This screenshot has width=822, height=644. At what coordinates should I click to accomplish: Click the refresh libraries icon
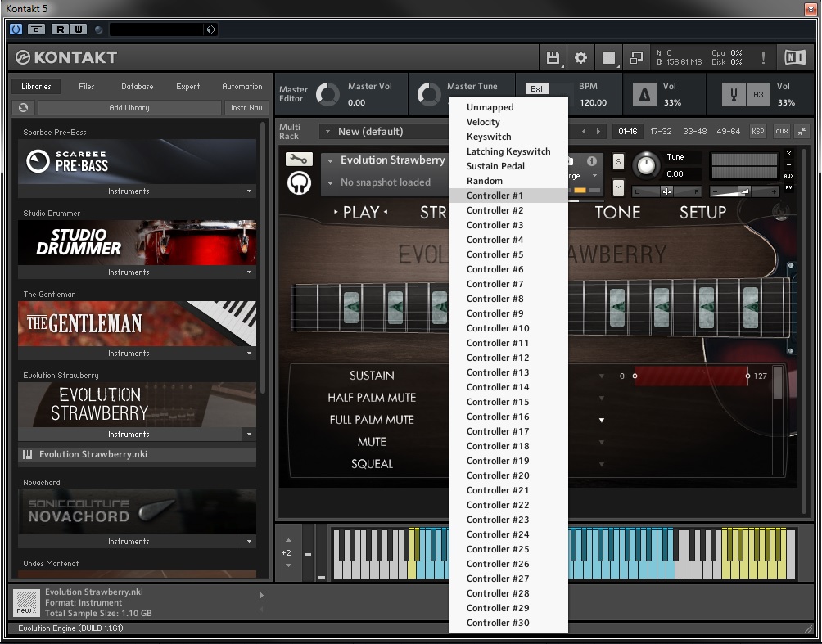point(24,108)
